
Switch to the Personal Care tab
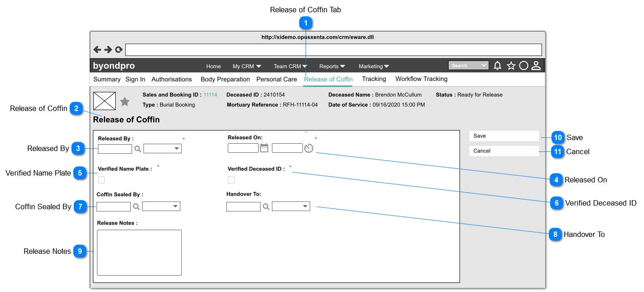click(276, 79)
